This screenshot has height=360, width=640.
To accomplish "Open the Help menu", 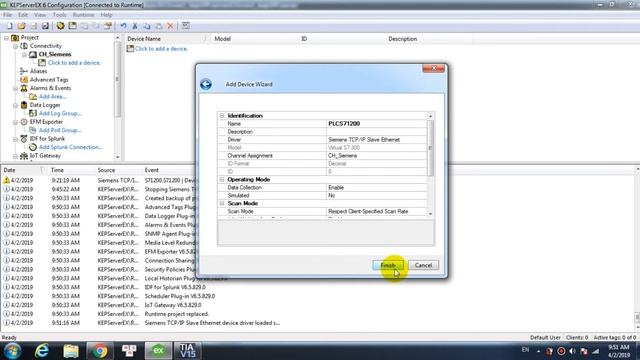I will pos(107,15).
